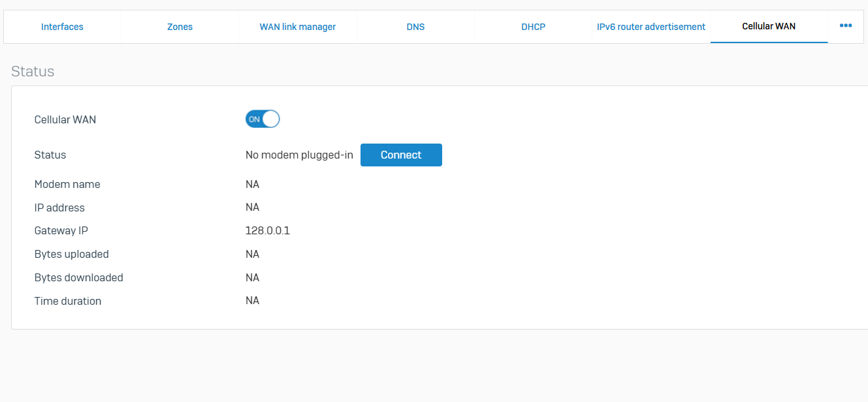Click the Gateway IP value 128.0.0.1
This screenshot has height=402, width=868.
pyautogui.click(x=268, y=230)
